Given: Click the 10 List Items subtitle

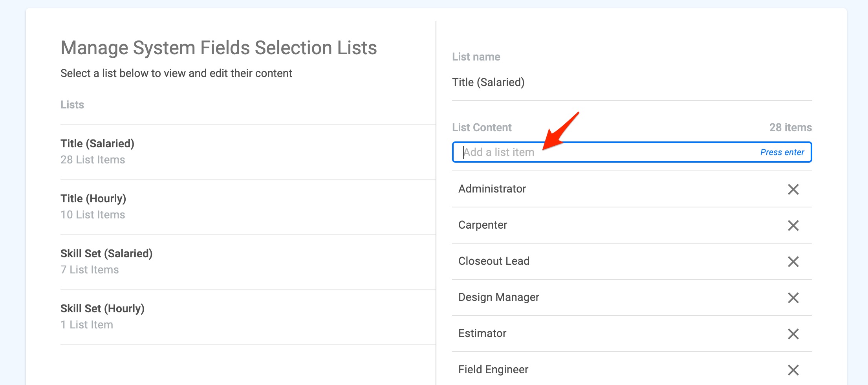Looking at the screenshot, I should (x=93, y=215).
